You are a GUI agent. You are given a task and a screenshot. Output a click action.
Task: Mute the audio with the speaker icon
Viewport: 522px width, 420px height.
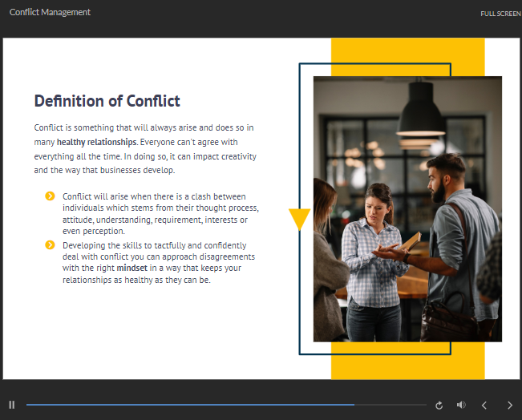[x=461, y=406]
